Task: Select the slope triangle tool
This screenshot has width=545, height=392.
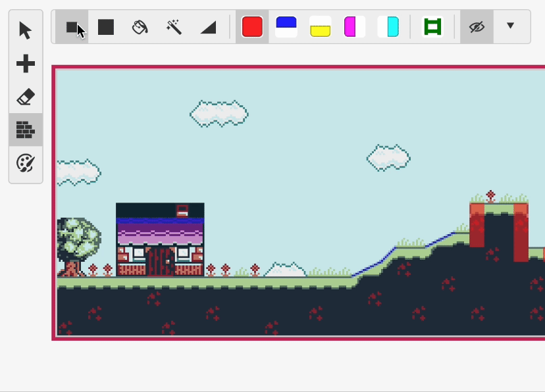Action: click(208, 27)
